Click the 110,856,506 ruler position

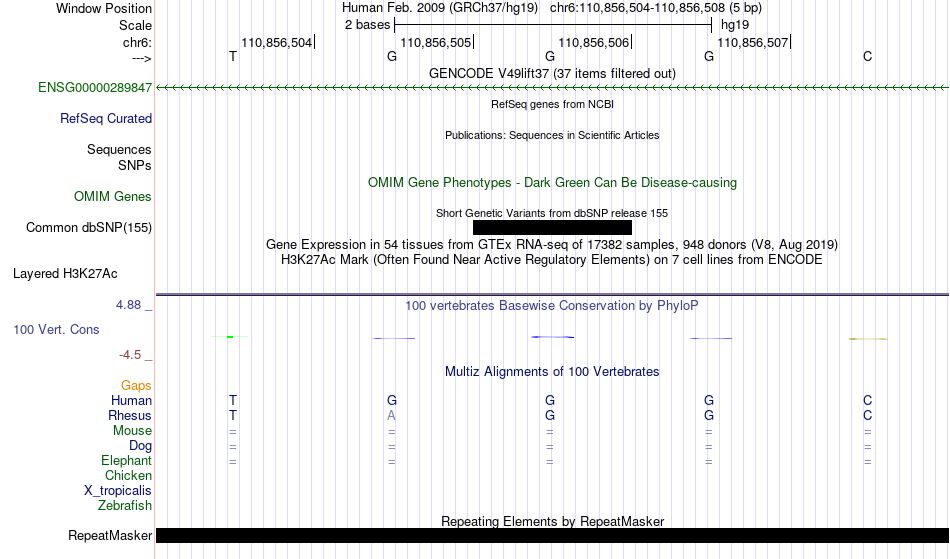594,42
